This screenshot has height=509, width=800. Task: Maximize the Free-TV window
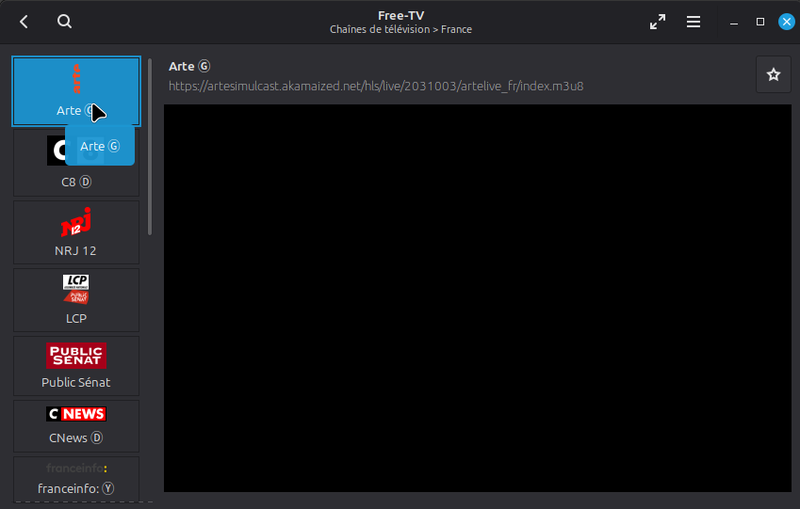pos(760,22)
